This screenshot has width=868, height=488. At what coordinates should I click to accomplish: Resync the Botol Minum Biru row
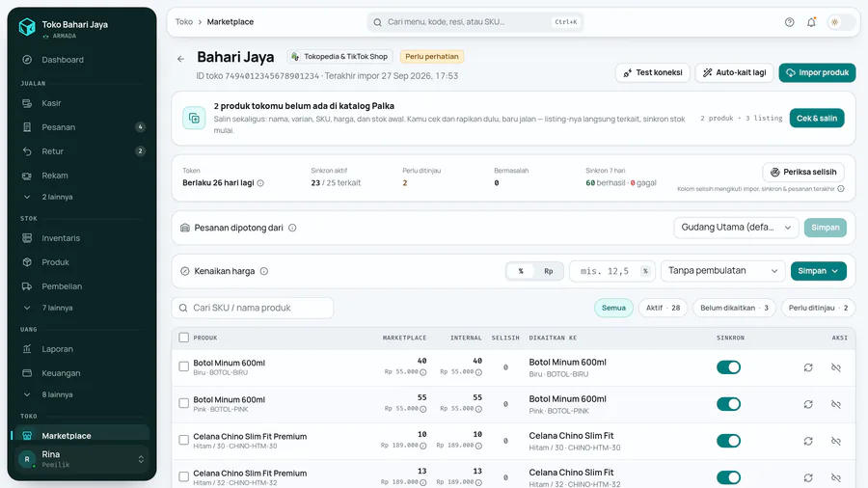point(808,367)
